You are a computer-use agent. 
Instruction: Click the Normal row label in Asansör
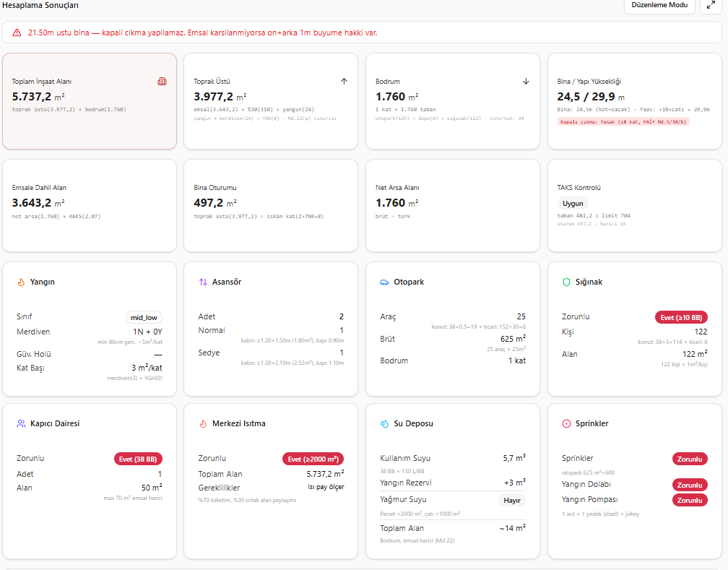212,330
